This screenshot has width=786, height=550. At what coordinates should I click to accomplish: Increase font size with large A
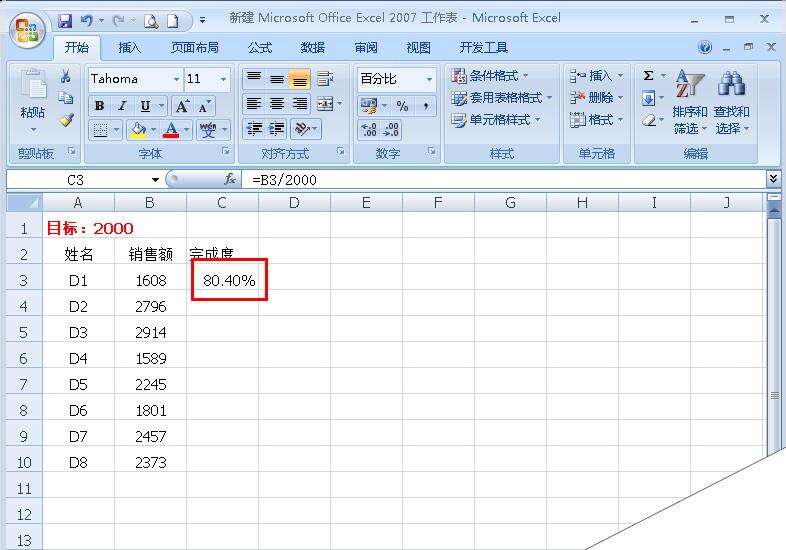(x=182, y=106)
